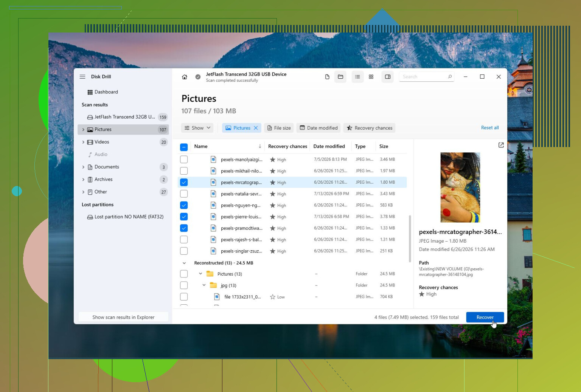The width and height of the screenshot is (581, 392).
Task: Check the pexels-natalia-sevr file checkbox
Action: click(184, 194)
